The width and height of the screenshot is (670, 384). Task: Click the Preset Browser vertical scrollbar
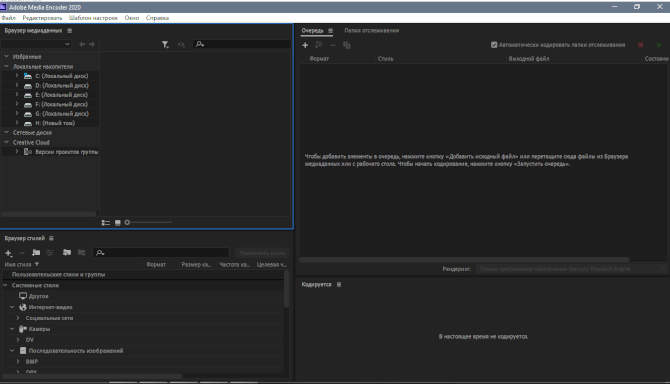pyautogui.click(x=286, y=290)
